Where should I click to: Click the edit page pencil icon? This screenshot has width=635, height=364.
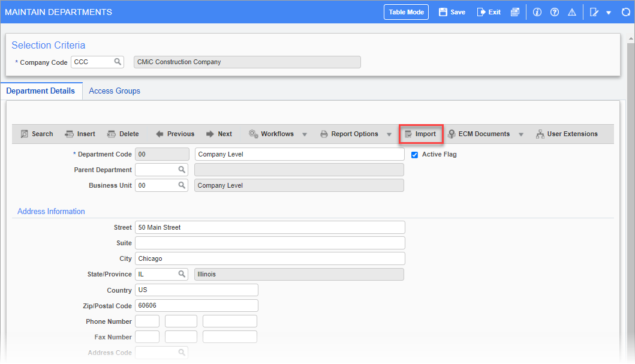594,12
